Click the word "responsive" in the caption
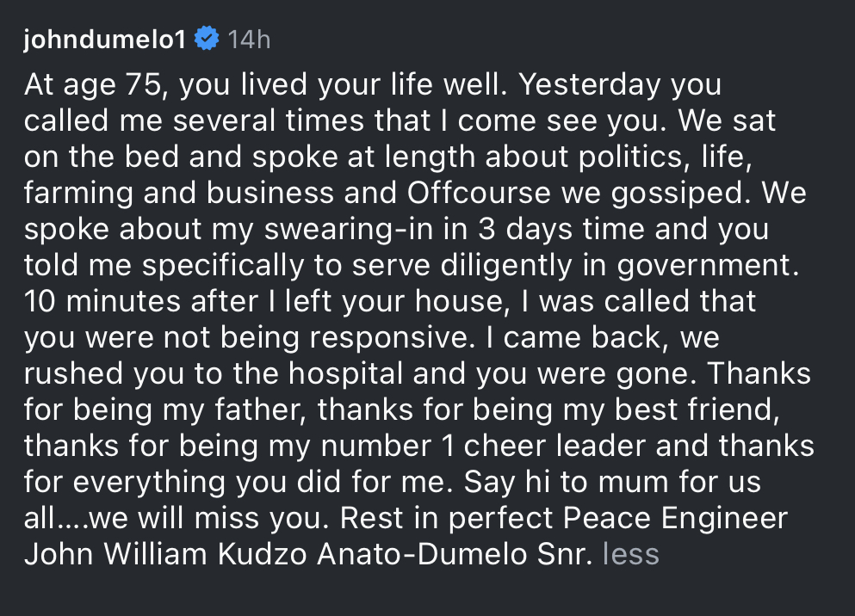This screenshot has height=616, width=855. click(389, 339)
